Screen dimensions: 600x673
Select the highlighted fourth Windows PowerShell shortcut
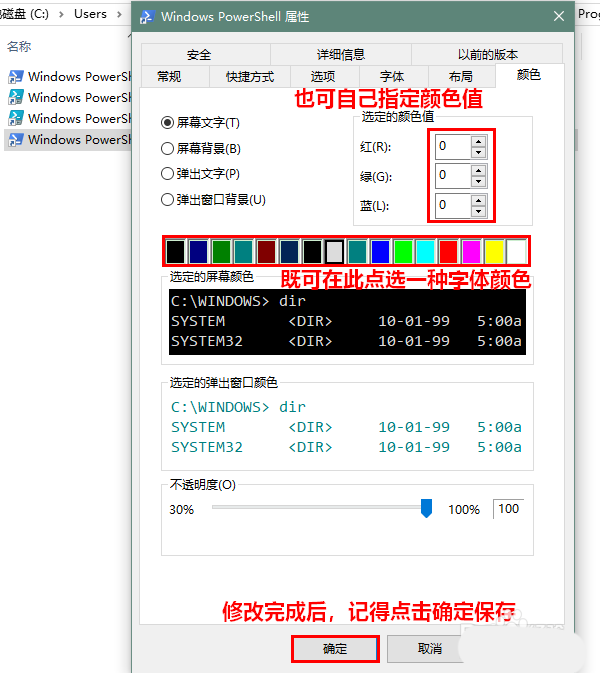tap(69, 140)
